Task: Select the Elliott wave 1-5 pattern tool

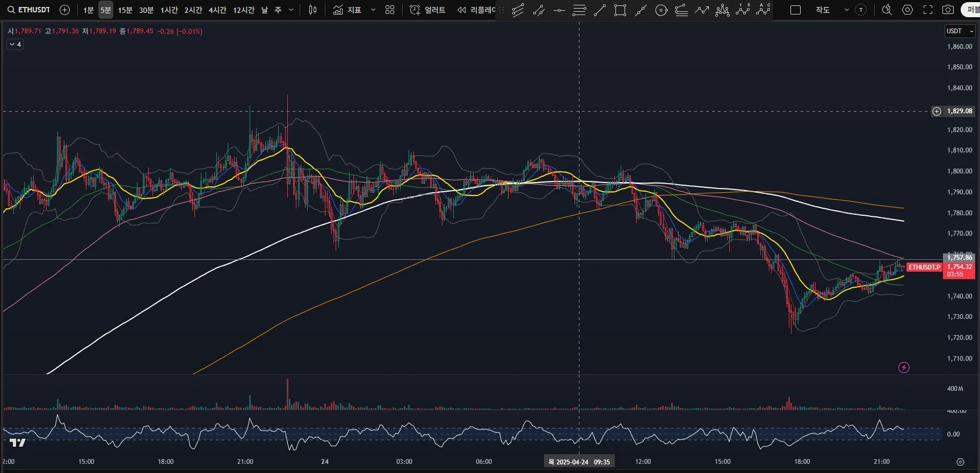Action: [743, 10]
